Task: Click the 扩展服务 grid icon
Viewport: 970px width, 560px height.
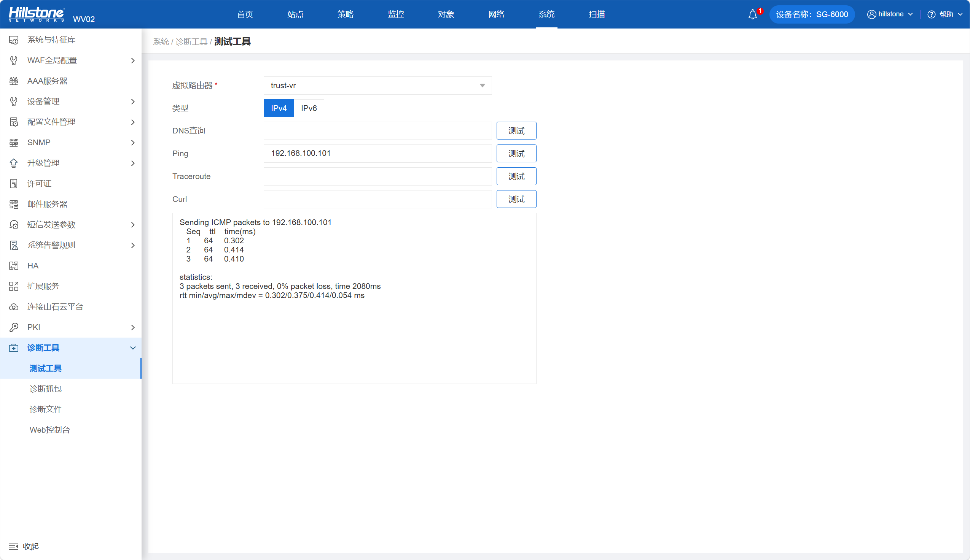Action: pos(14,286)
